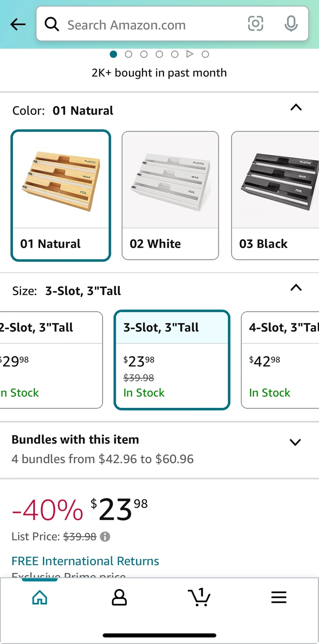Open the shopping cart icon
The width and height of the screenshot is (319, 644).
199,597
